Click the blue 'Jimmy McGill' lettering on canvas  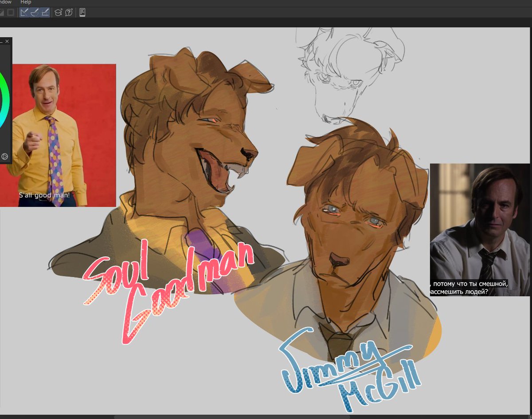(350, 371)
